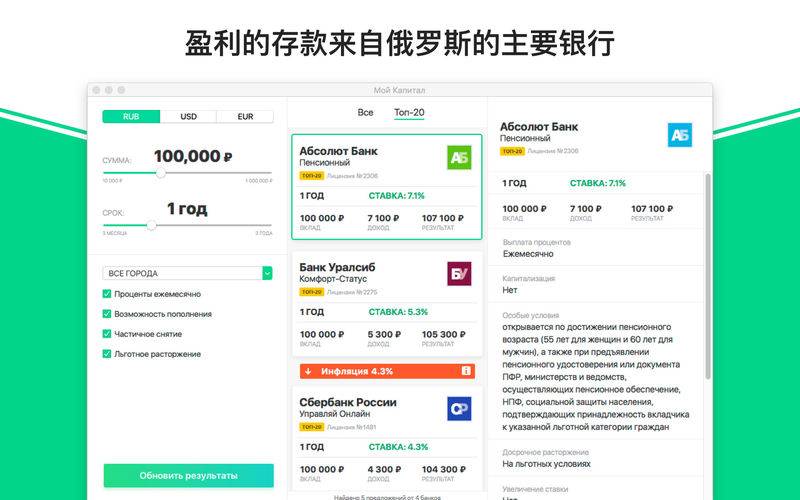The width and height of the screenshot is (800, 500).
Task: Click the Особые условия description paragraph
Action: point(596,377)
